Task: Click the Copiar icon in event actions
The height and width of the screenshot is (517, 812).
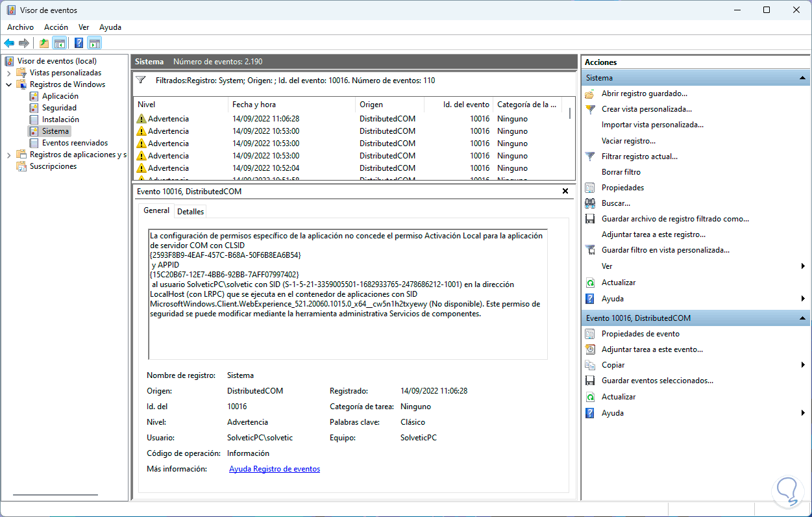Action: tap(589, 365)
